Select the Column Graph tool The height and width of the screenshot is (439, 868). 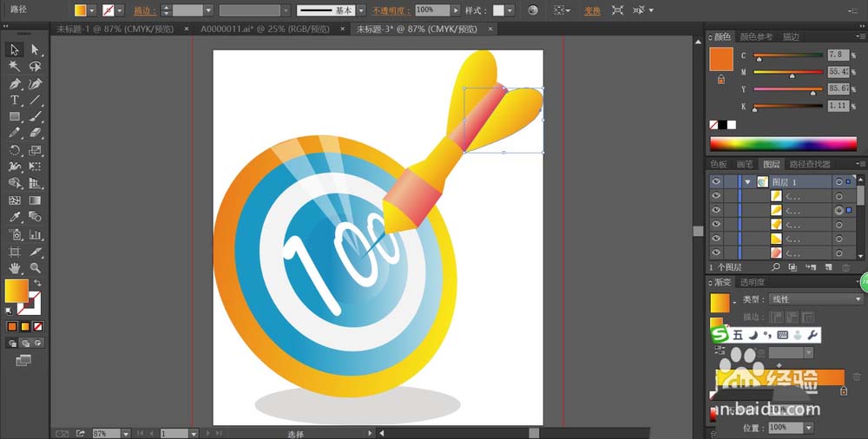(x=35, y=235)
